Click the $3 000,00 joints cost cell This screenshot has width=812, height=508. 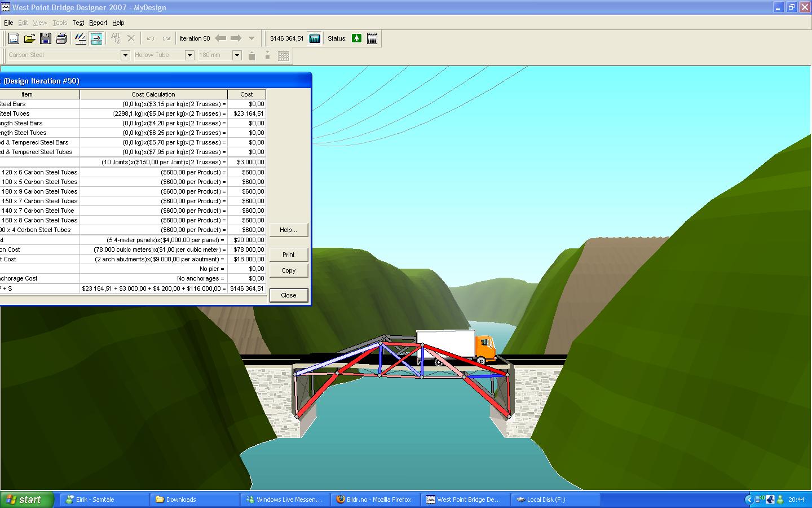pyautogui.click(x=246, y=162)
